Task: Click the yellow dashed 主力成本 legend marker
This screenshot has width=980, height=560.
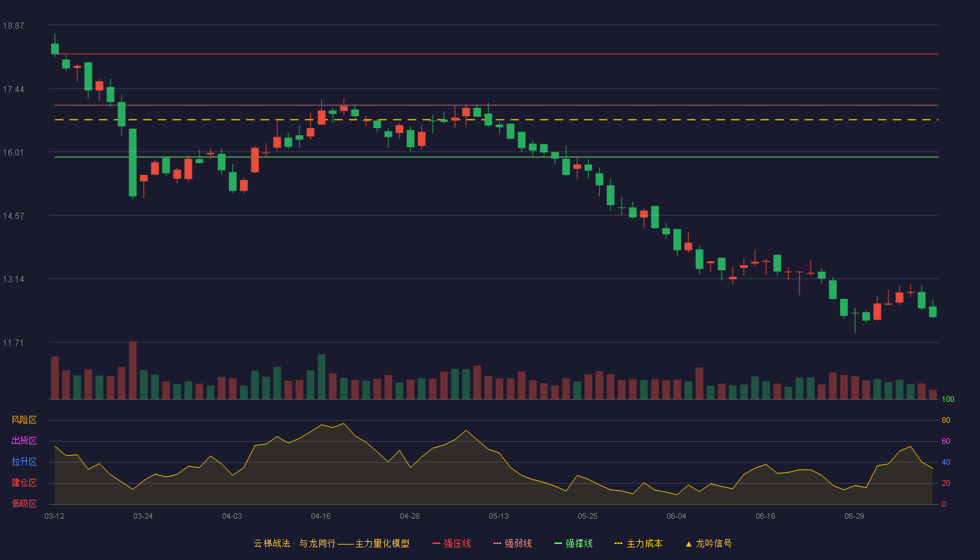Action: [x=618, y=544]
